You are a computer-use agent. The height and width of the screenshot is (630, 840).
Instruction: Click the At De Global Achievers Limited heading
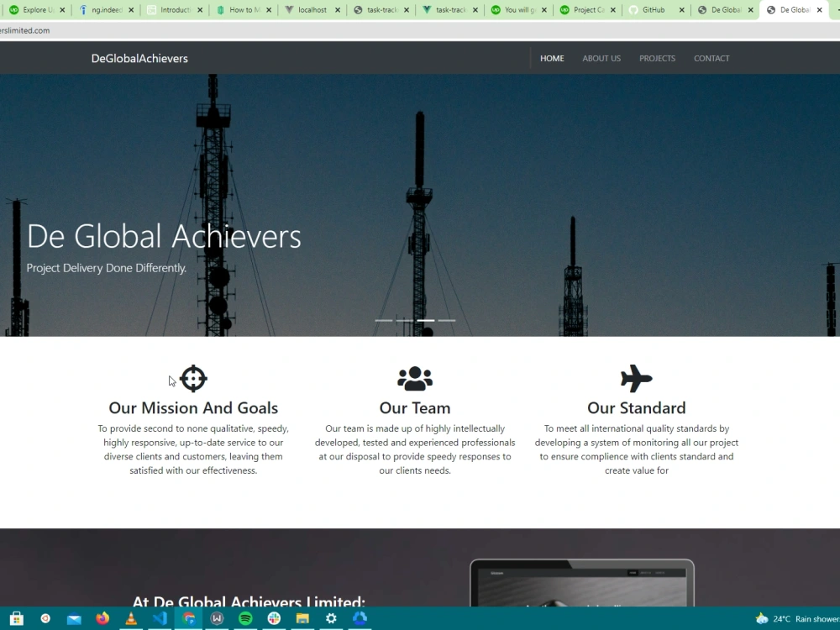[x=249, y=601]
